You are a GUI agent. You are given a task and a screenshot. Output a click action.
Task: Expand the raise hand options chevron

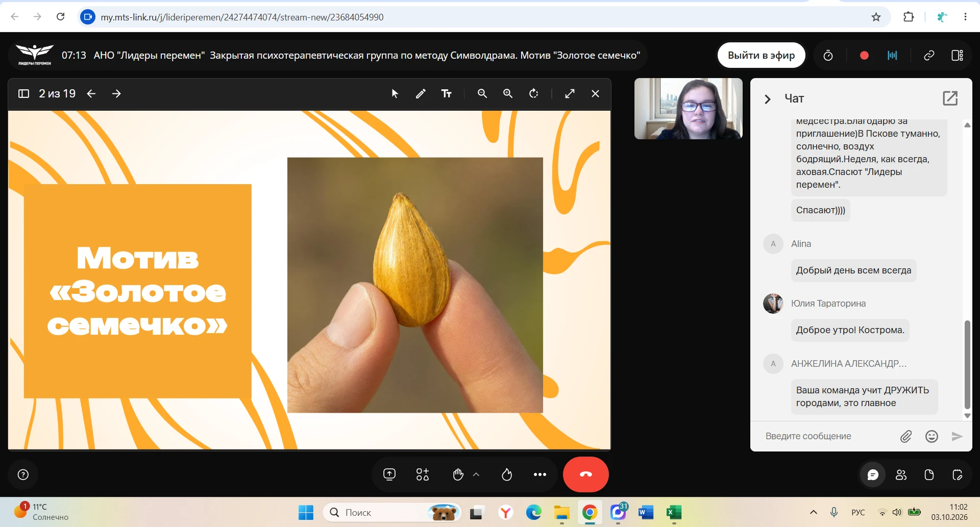[x=476, y=475]
